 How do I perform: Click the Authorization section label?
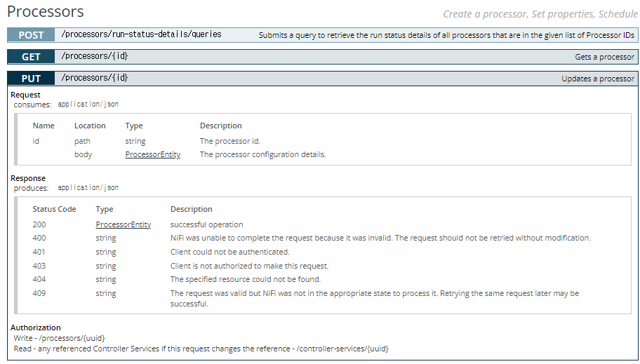point(36,328)
